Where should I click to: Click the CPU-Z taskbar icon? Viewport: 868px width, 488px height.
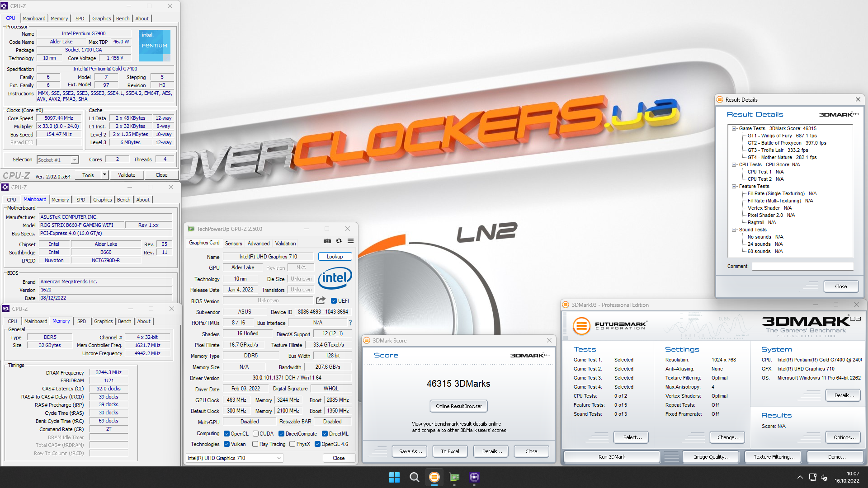coord(474,477)
